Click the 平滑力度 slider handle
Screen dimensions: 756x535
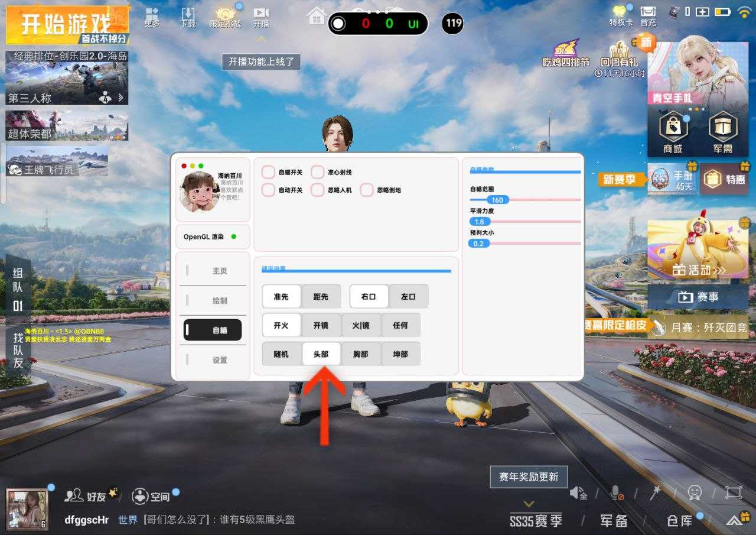point(480,222)
